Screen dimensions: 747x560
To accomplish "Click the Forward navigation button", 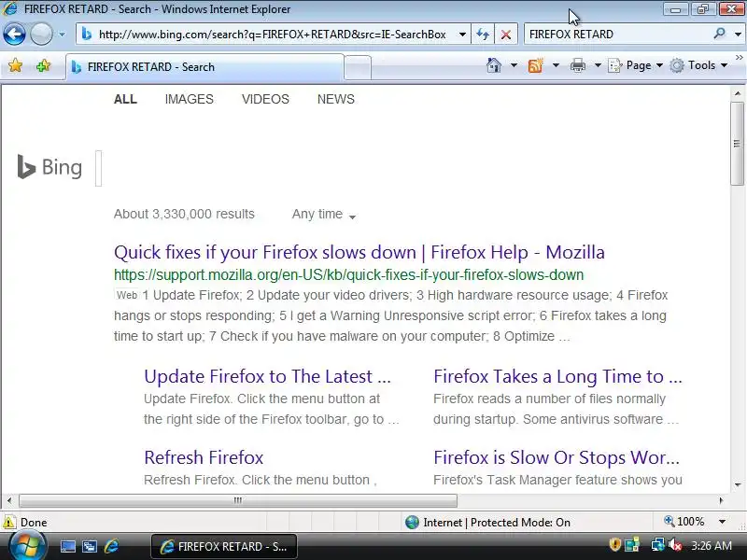I will tap(41, 35).
